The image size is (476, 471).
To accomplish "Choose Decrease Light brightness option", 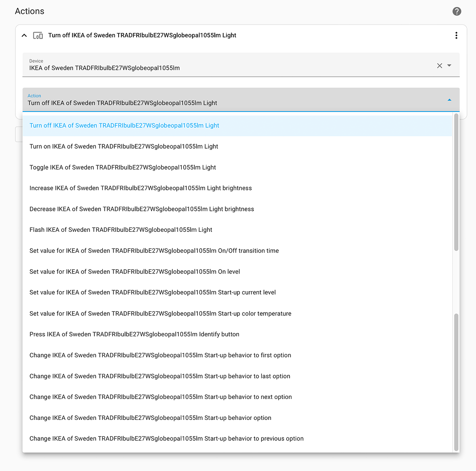I will click(x=237, y=209).
